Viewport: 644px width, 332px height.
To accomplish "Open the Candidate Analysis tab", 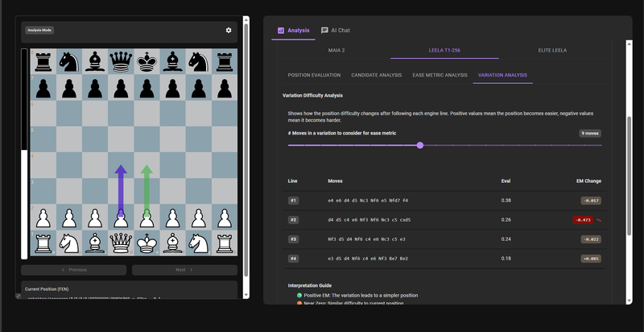I will pos(376,75).
